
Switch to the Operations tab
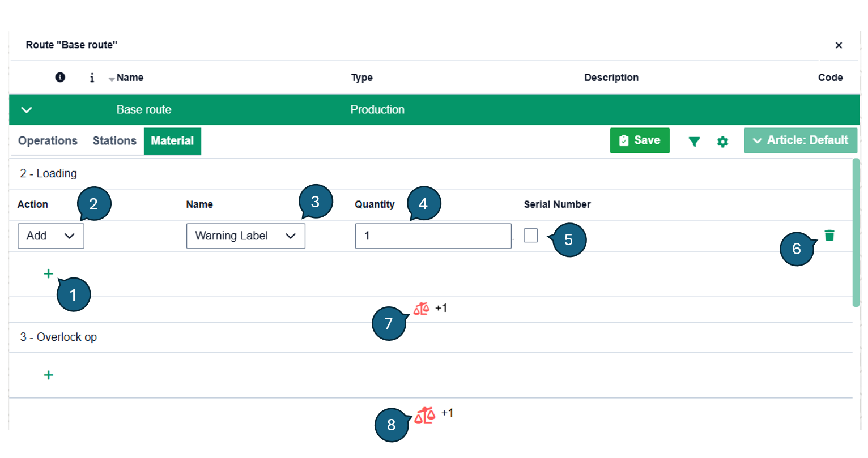coord(48,141)
